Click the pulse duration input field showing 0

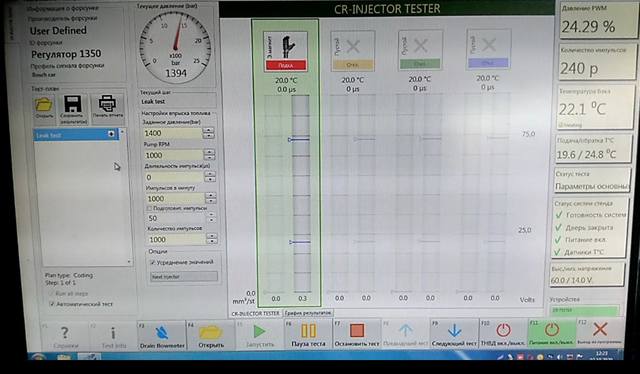(173, 177)
